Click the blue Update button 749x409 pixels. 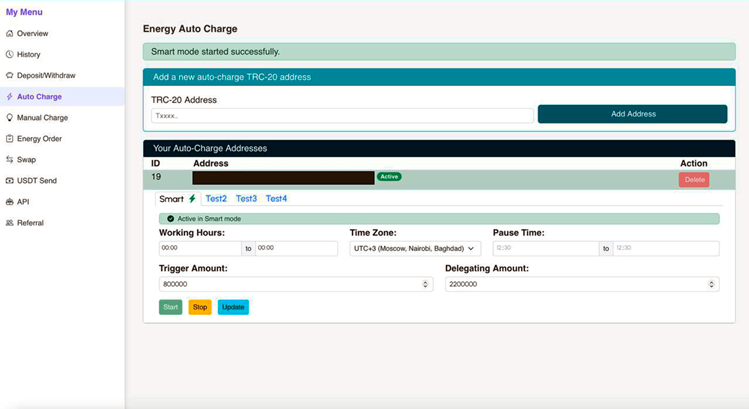click(233, 307)
